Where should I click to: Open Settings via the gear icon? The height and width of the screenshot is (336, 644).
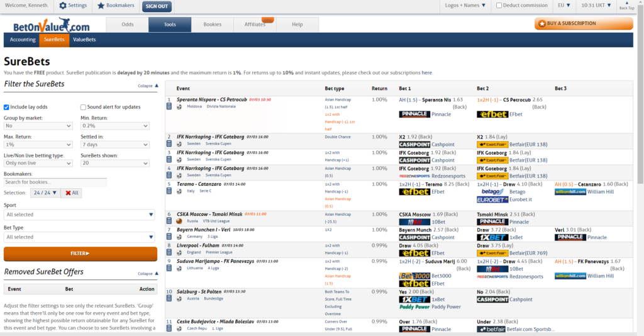pyautogui.click(x=63, y=6)
